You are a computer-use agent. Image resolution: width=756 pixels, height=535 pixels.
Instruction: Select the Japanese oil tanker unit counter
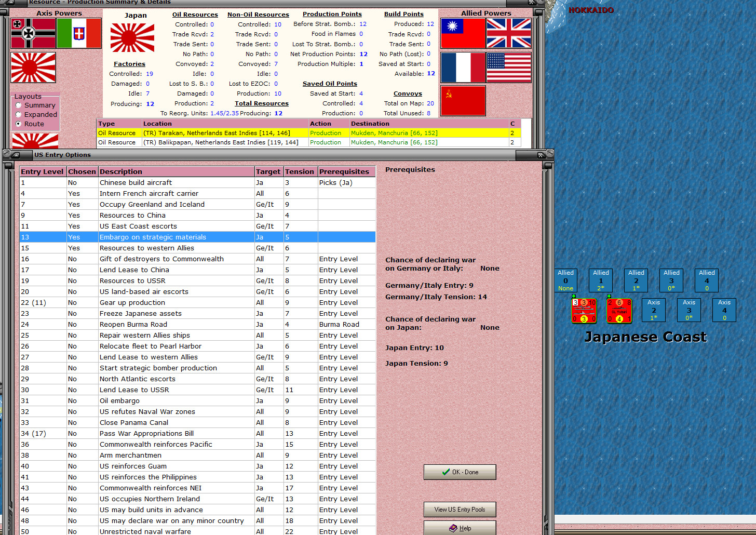click(619, 311)
